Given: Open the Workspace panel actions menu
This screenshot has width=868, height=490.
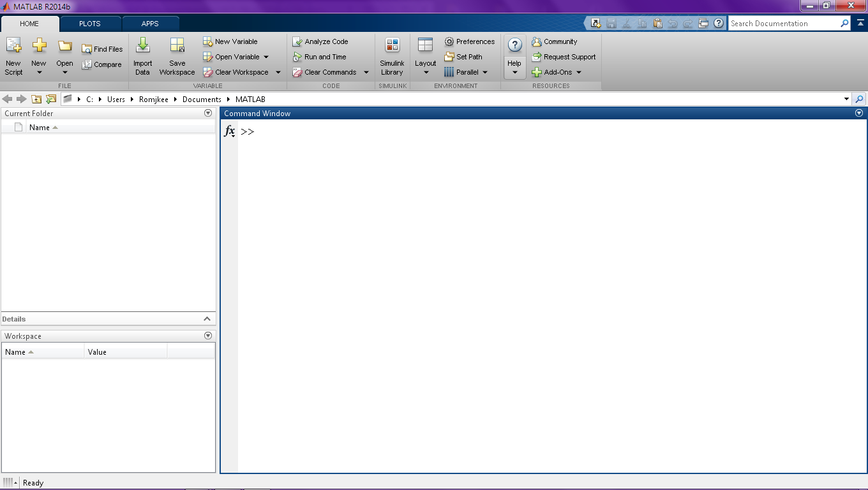Looking at the screenshot, I should pyautogui.click(x=207, y=336).
